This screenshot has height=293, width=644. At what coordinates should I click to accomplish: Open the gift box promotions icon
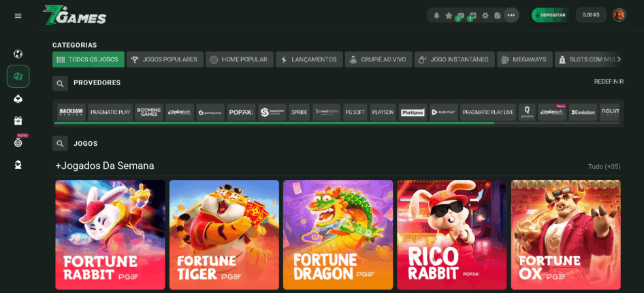point(18,121)
